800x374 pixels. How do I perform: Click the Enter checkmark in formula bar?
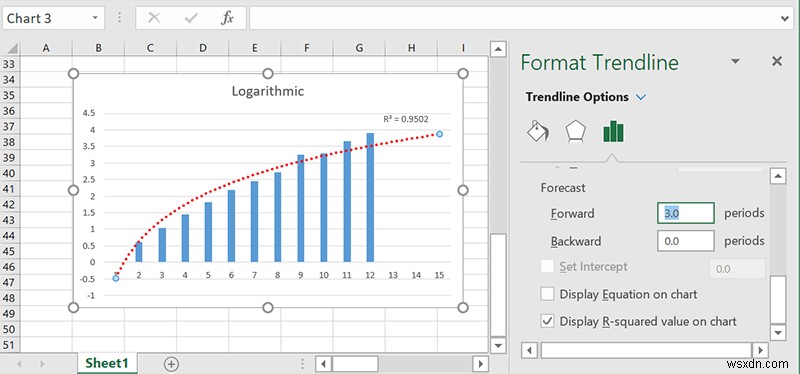[x=191, y=18]
